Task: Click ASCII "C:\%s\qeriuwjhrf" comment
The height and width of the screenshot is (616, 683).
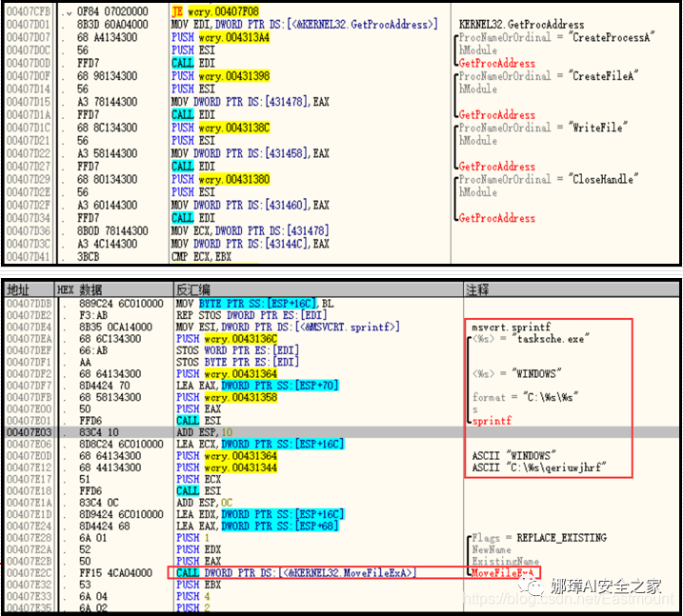Action: pos(539,467)
